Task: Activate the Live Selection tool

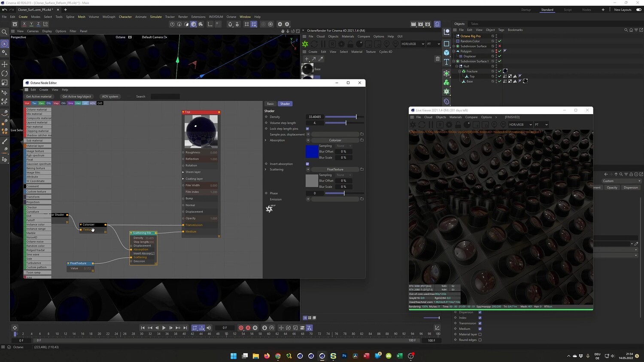Action: 5,44
